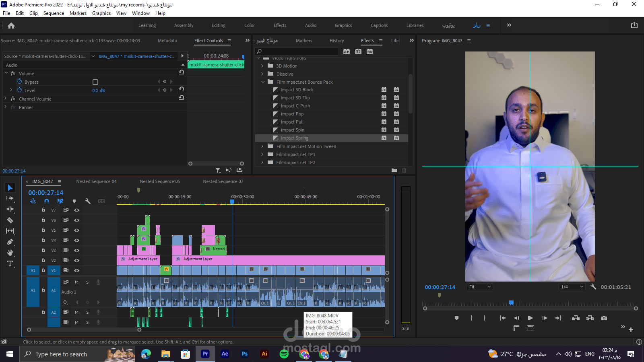This screenshot has height=362, width=644.
Task: Select the Hand tool
Action: click(x=10, y=253)
